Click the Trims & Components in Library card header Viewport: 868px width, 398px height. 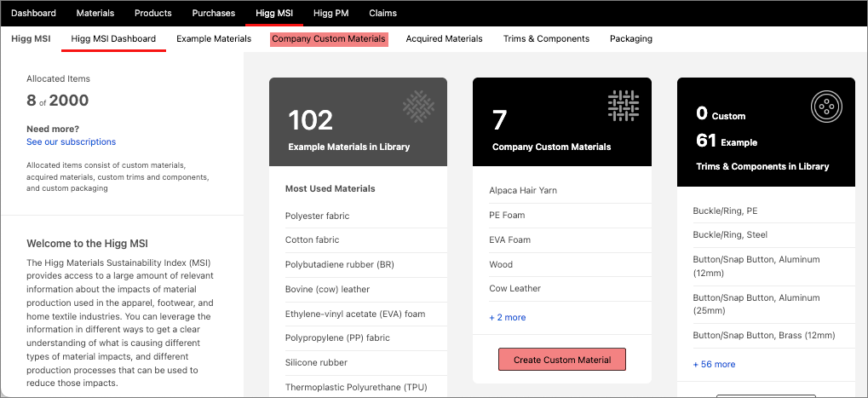[766, 132]
